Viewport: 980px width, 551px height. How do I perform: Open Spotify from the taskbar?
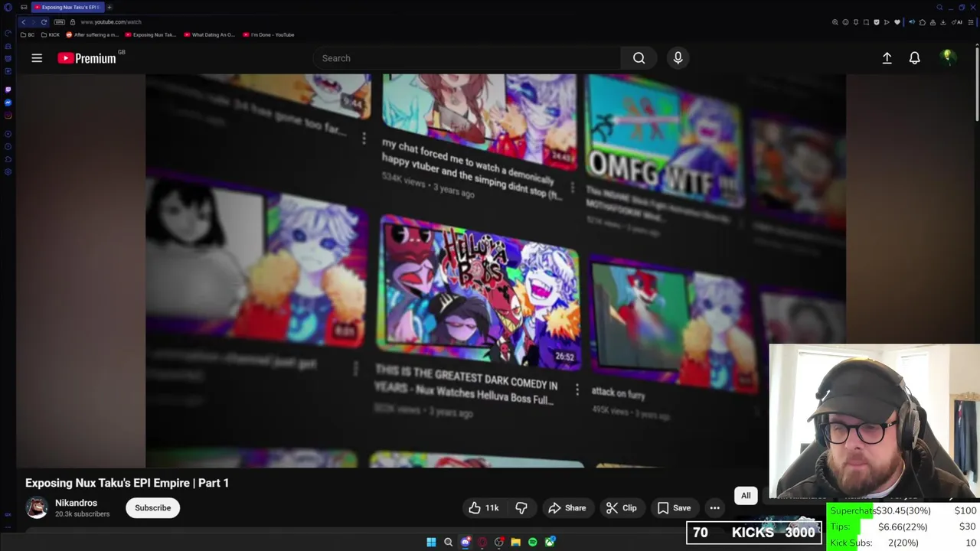click(533, 543)
